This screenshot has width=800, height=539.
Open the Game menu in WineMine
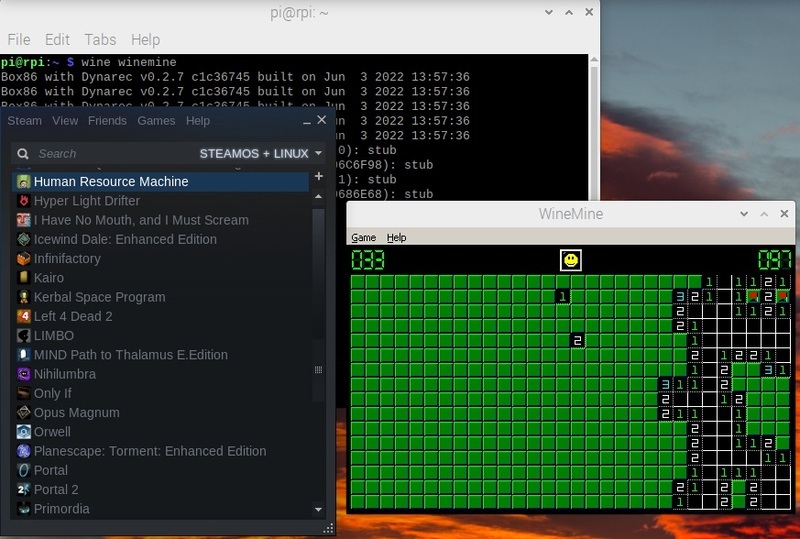(363, 237)
